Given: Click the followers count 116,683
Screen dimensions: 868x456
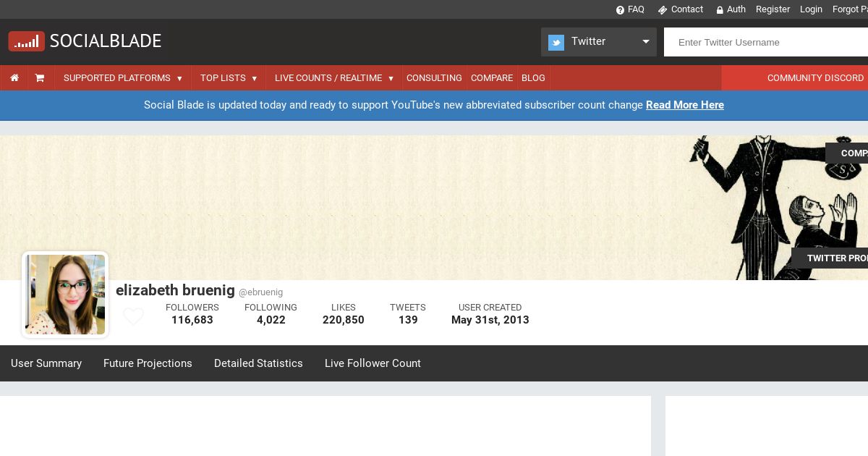Looking at the screenshot, I should 192,320.
